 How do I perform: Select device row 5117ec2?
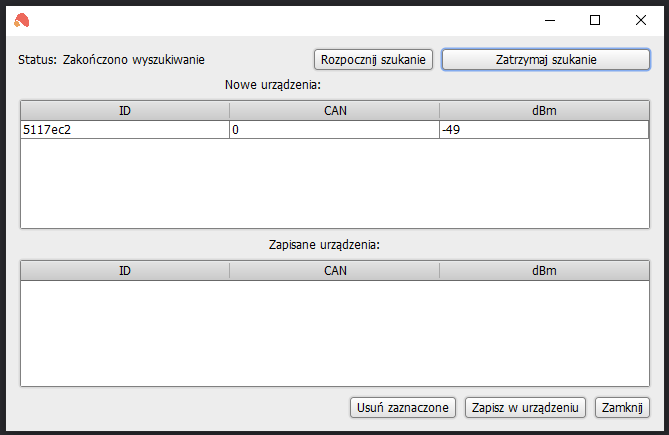point(335,130)
